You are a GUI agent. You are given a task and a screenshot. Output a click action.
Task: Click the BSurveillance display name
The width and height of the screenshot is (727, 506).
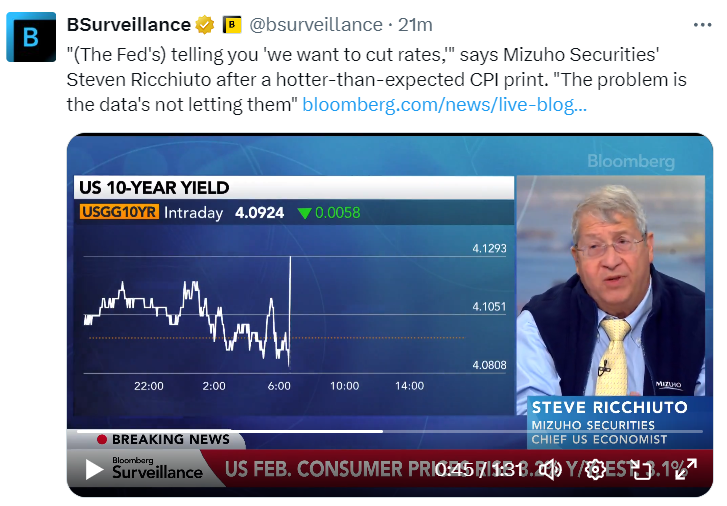click(129, 24)
